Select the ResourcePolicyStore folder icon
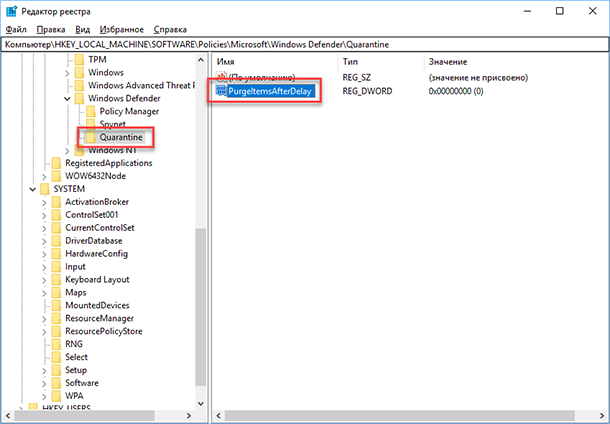The width and height of the screenshot is (610, 424). click(x=56, y=331)
